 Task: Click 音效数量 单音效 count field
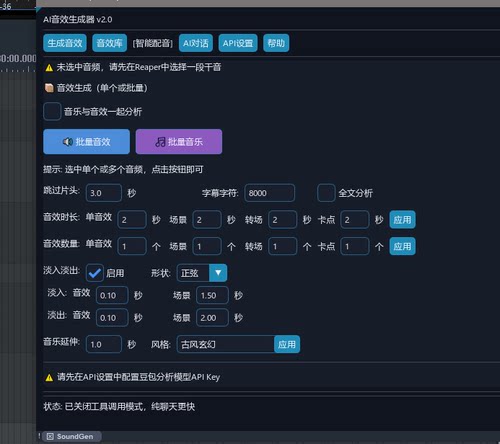point(132,246)
